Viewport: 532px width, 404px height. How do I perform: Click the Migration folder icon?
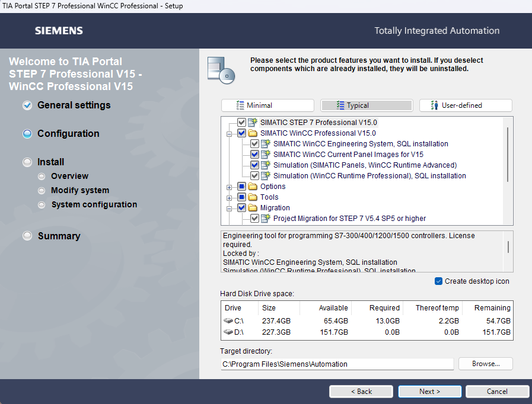pyautogui.click(x=253, y=208)
